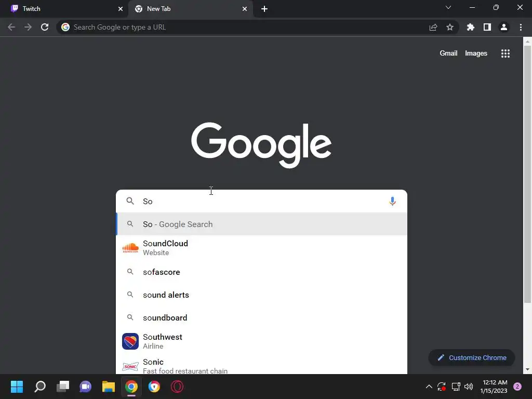
Task: Toggle the side panel icon
Action: [x=487, y=27]
